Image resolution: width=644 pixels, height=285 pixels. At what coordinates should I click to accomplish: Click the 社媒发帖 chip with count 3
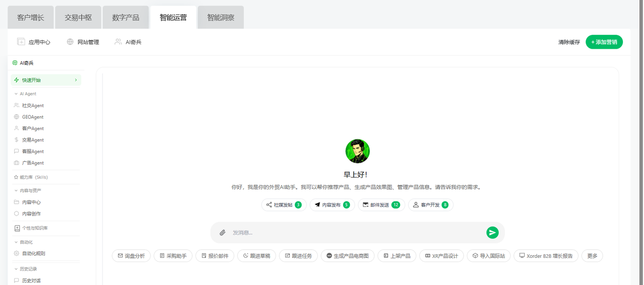click(284, 205)
